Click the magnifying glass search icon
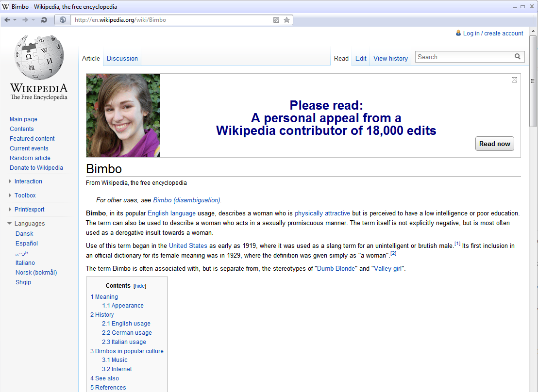The width and height of the screenshot is (538, 392). (518, 57)
